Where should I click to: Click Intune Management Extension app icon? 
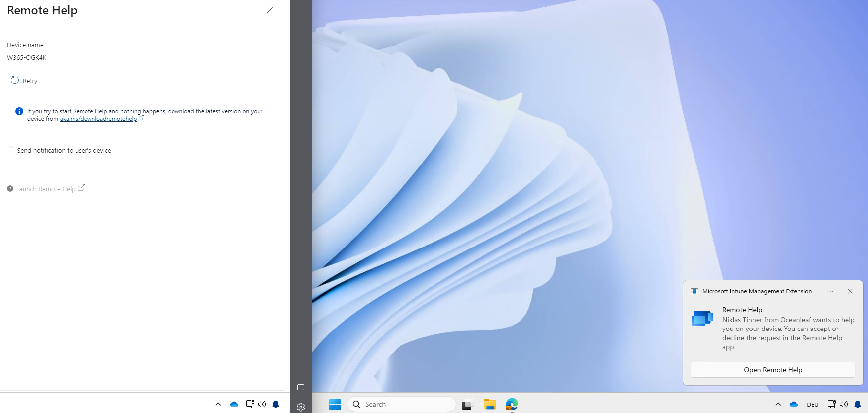click(x=694, y=291)
